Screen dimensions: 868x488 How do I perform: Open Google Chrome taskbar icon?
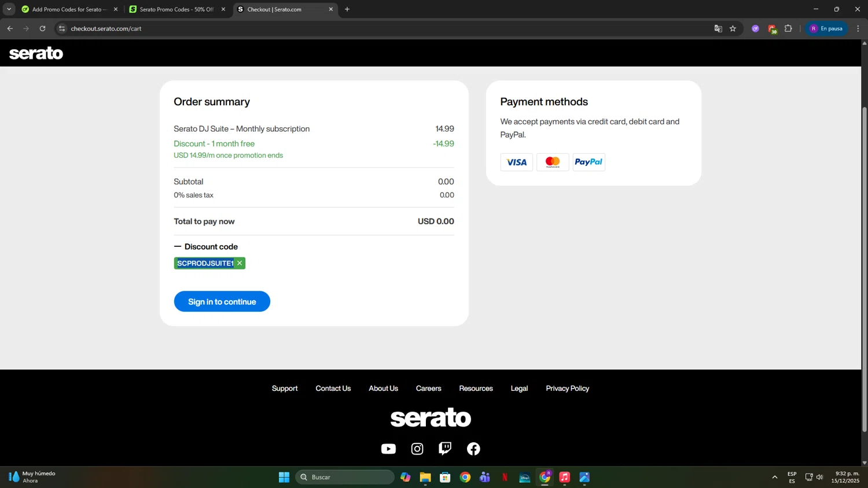(x=465, y=477)
